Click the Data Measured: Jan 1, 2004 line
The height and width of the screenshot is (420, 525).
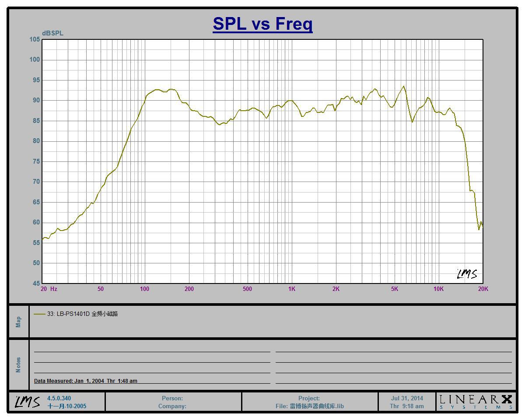(x=86, y=381)
